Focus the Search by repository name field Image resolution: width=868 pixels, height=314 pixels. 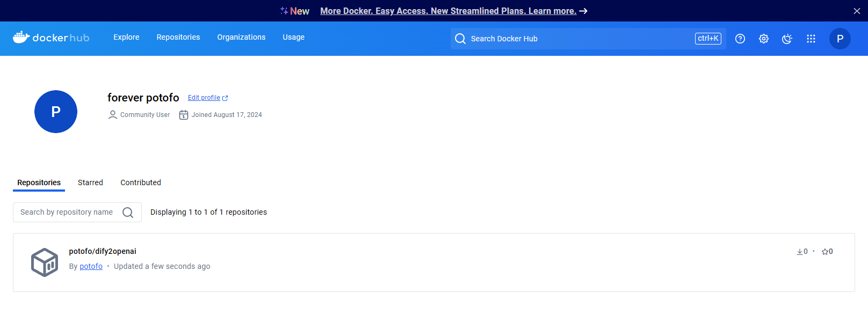tap(77, 212)
